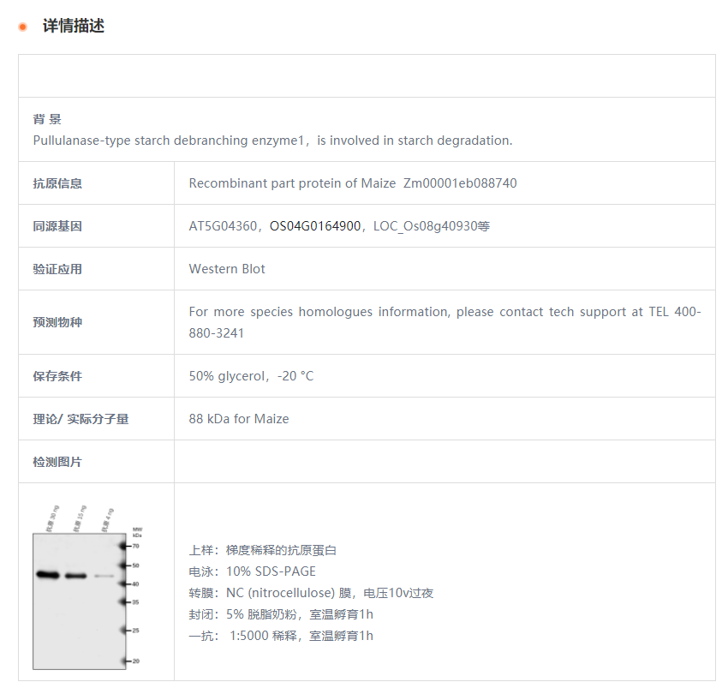
Task: Click the OS04G0164900 gene link
Action: [315, 226]
